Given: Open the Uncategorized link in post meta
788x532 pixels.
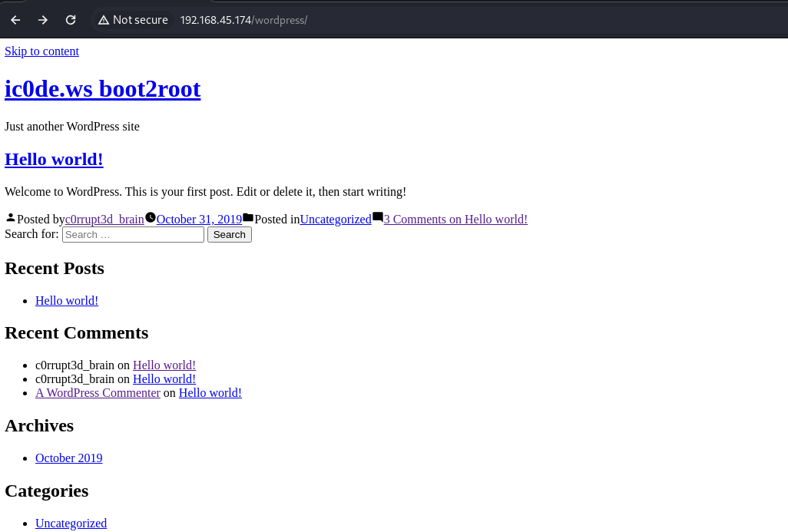Looking at the screenshot, I should tap(336, 220).
